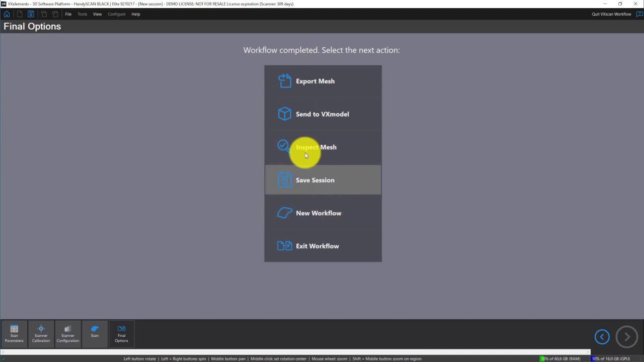Go to the Scanner Calibration step
Image resolution: width=644 pixels, height=362 pixels.
click(x=41, y=333)
